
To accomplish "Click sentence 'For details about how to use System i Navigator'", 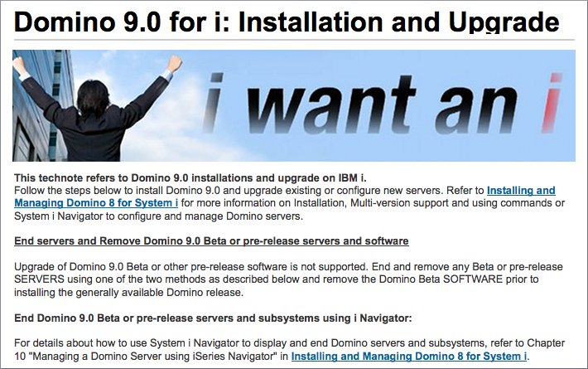I will click(x=290, y=349).
